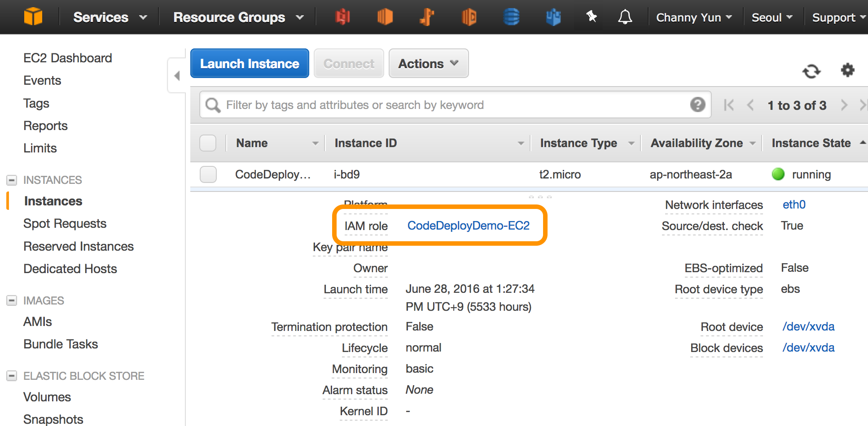Select the CloudFormation navbar shortcut icon
868x426 pixels.
coord(553,17)
